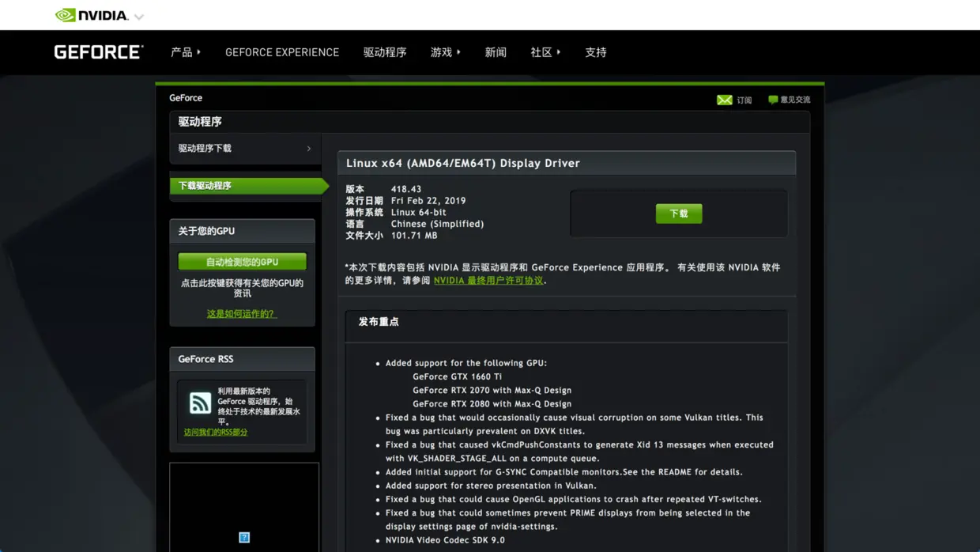This screenshot has height=552, width=980.
Task: Go to 驱动程序 in the nav bar
Action: tap(385, 52)
